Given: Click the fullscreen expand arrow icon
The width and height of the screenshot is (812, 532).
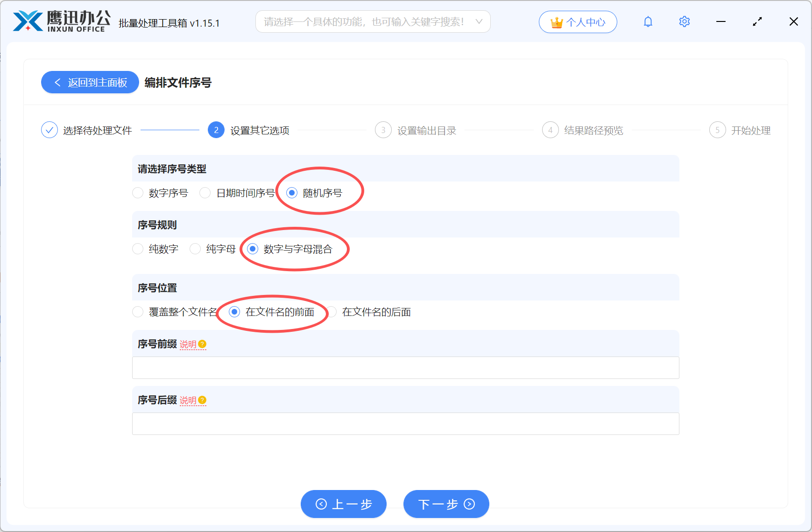Looking at the screenshot, I should (757, 21).
